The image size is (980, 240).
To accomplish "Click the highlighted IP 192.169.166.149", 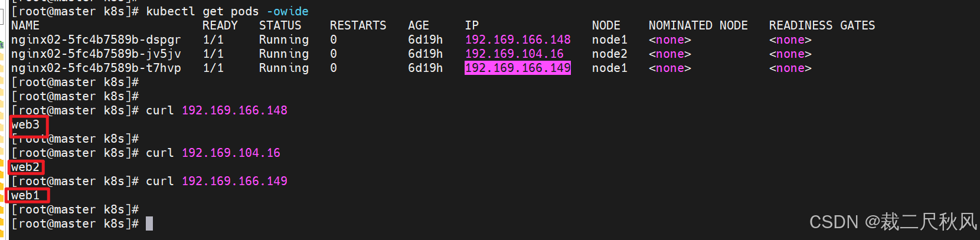I will (x=518, y=68).
